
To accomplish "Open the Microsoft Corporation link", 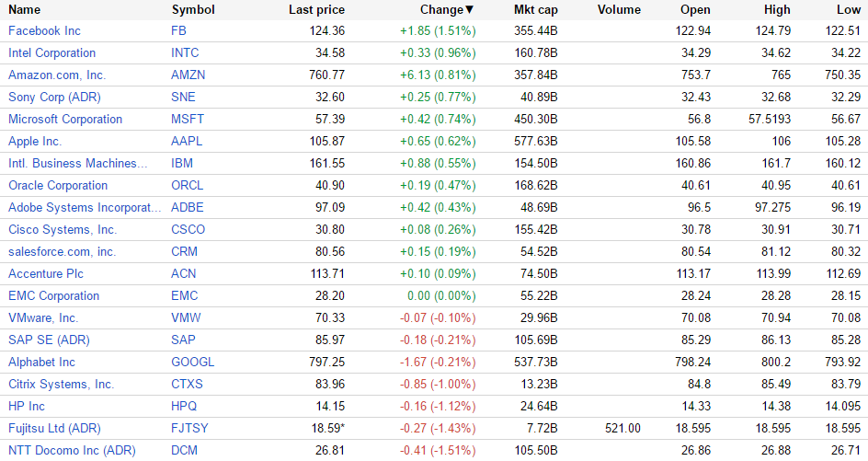I will 65,120.
